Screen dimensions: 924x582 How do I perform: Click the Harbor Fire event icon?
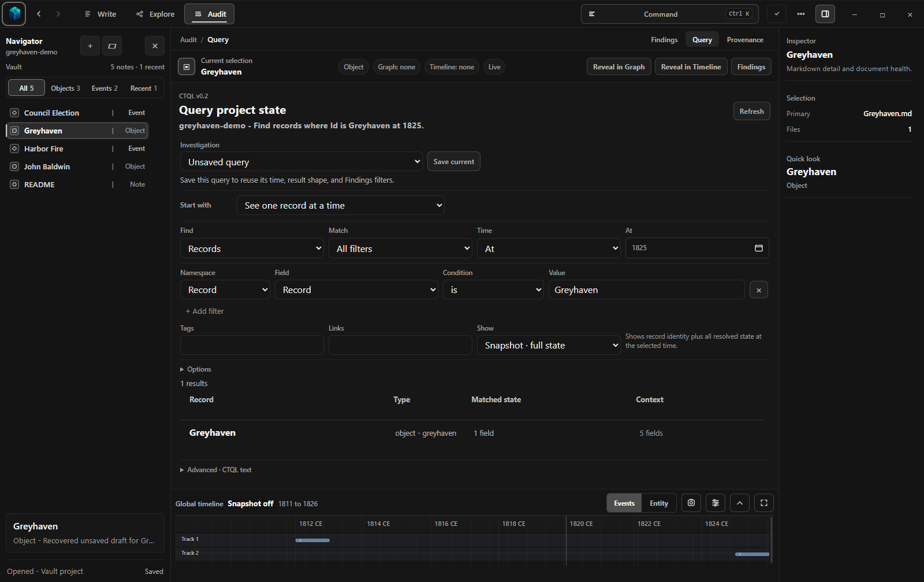[x=14, y=149]
